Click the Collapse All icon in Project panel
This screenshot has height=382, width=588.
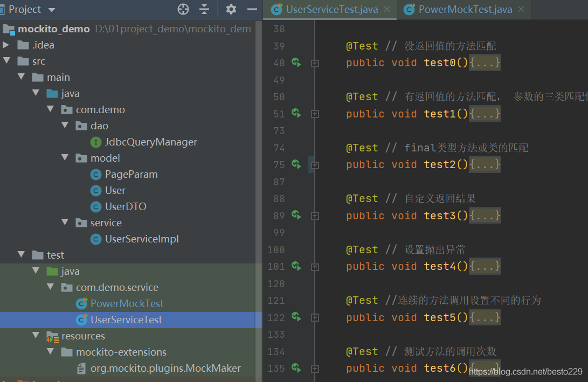pos(204,9)
